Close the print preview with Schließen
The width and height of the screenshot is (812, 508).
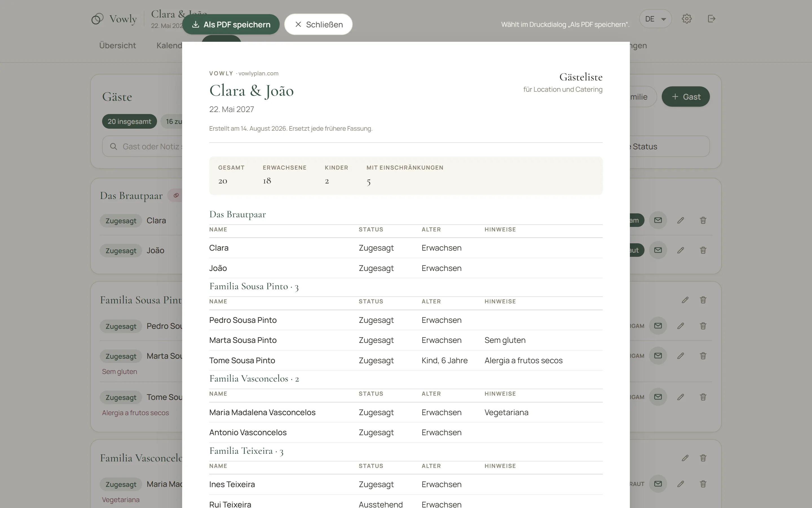[x=318, y=25]
